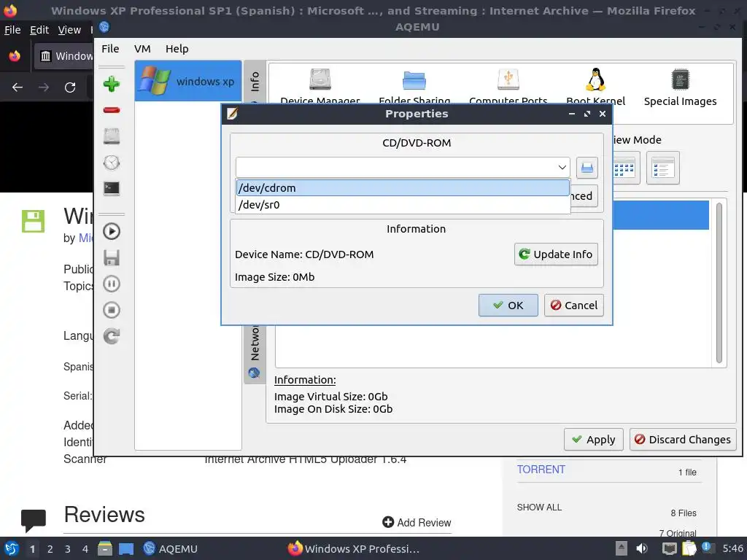Pause the VM with the pause icon

point(112,284)
